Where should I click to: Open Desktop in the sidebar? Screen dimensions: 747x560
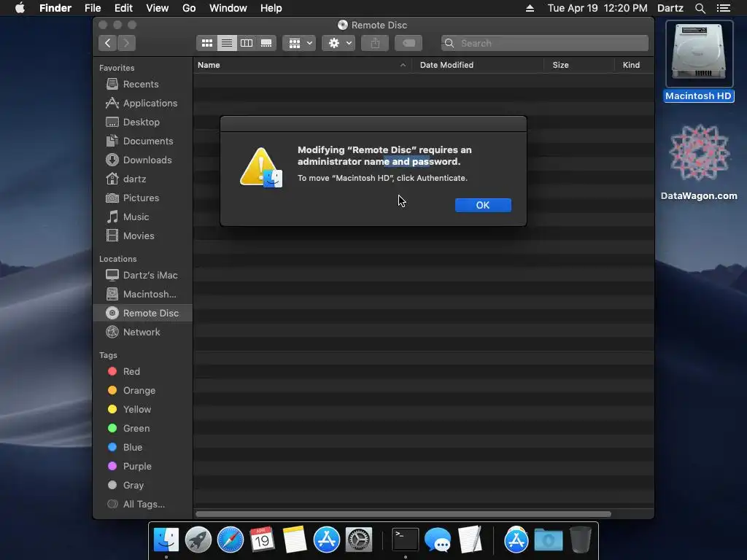tap(143, 122)
